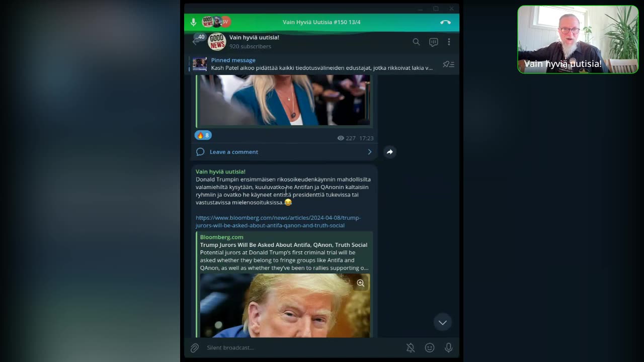The width and height of the screenshot is (644, 362).
Task: Maximize the Telegram window
Action: (436, 9)
